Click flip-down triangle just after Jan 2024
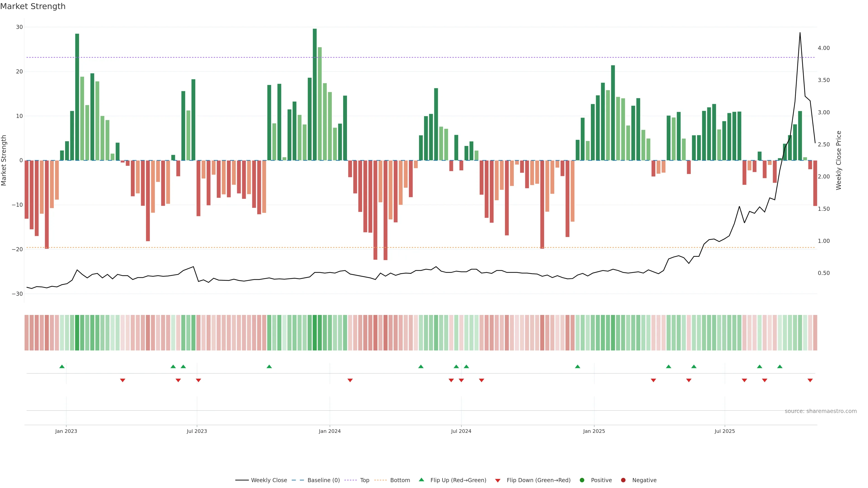Screen dimensions: 868x488 coord(350,380)
